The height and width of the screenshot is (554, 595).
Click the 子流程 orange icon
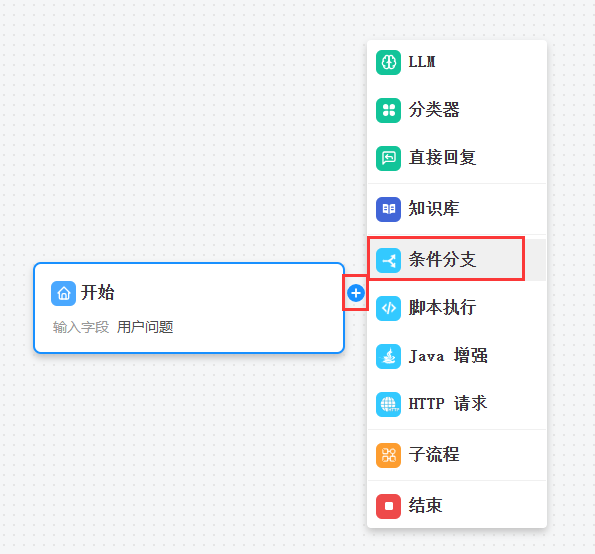[x=388, y=455]
